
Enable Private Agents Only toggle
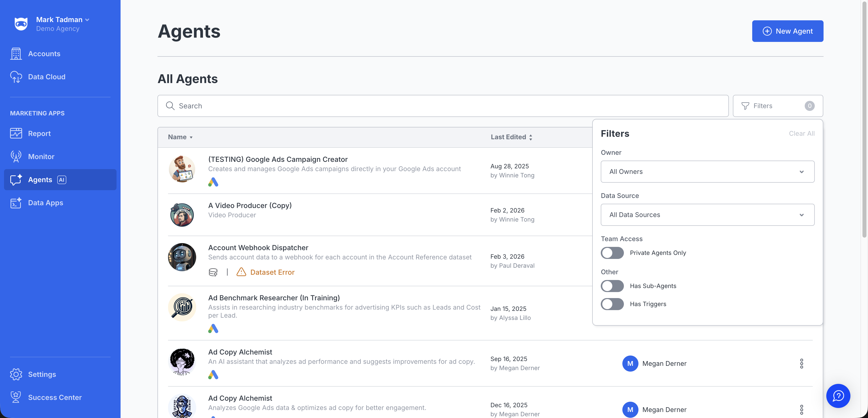click(612, 253)
